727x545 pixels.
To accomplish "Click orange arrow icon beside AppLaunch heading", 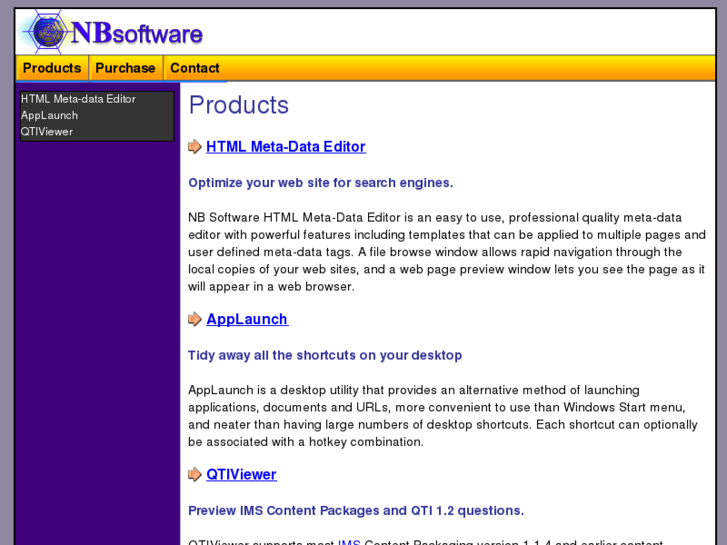I will (195, 319).
